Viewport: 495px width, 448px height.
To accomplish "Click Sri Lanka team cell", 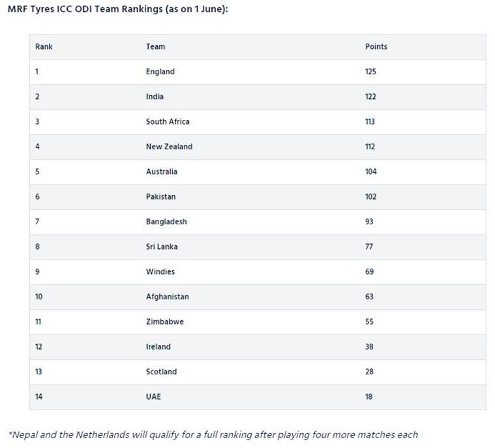I will (162, 246).
